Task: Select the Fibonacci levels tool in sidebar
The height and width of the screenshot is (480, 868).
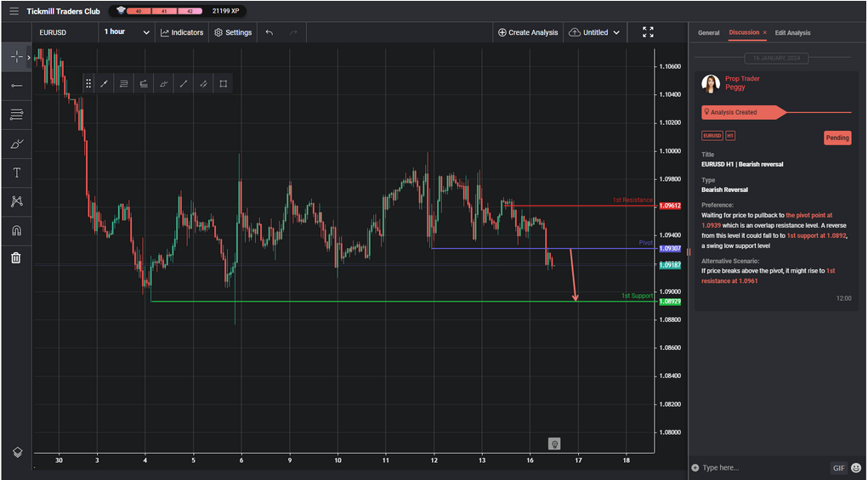Action: tap(16, 115)
